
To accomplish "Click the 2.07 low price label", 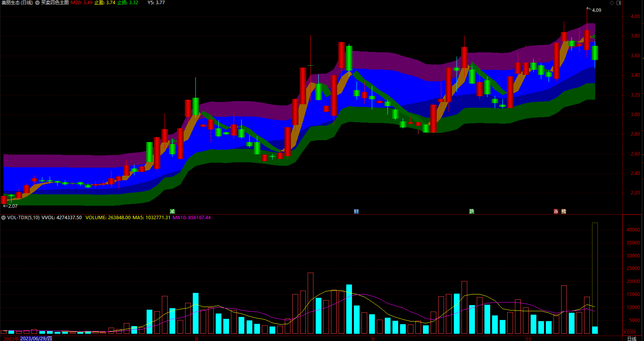I will coord(13,206).
